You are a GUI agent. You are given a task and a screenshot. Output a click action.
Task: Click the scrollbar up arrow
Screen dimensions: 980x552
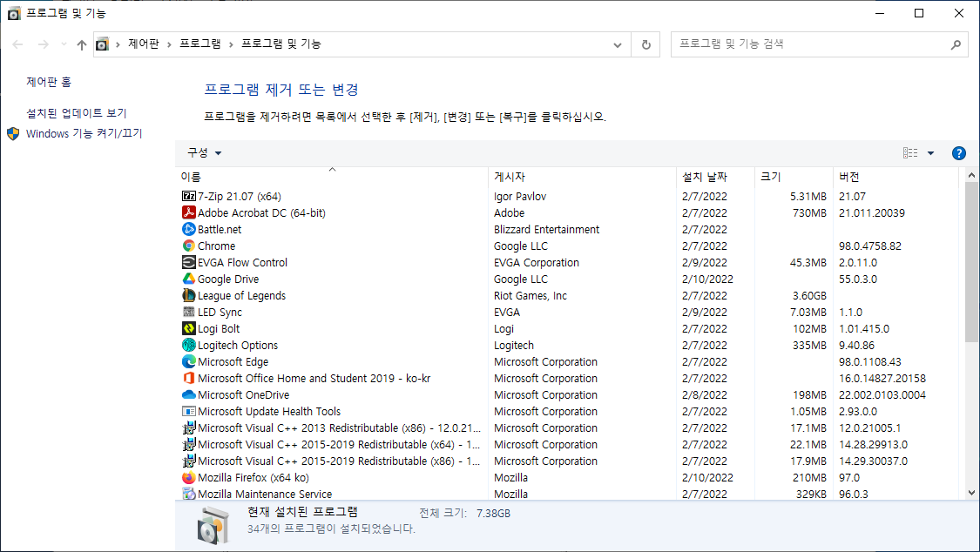point(971,176)
